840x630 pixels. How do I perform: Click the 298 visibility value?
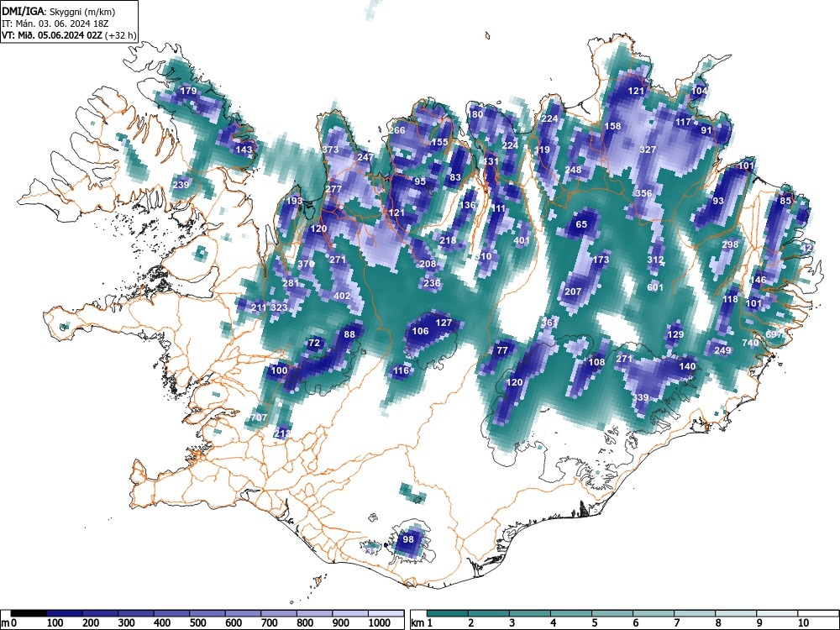click(730, 244)
